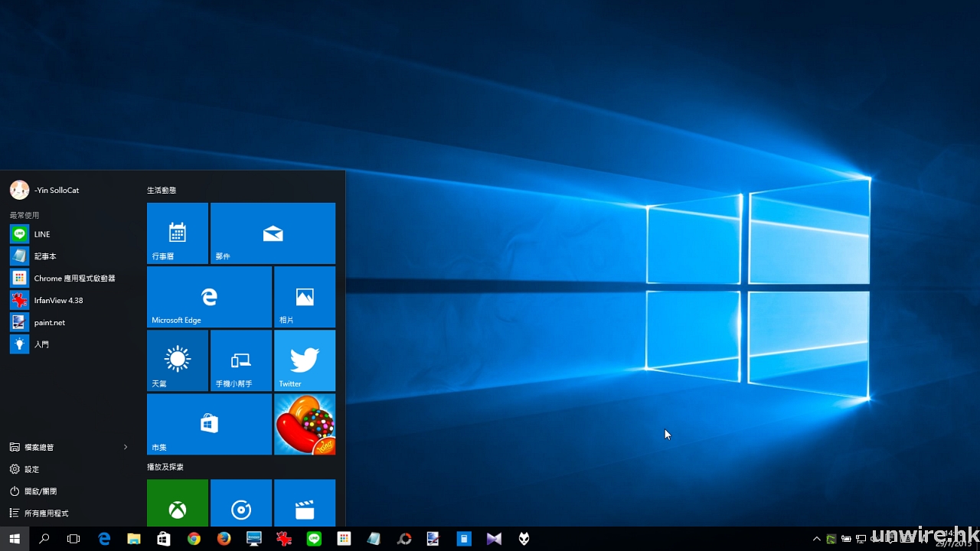980x551 pixels.
Task: Expand the 檔案總管 submenu arrow
Action: tap(126, 447)
